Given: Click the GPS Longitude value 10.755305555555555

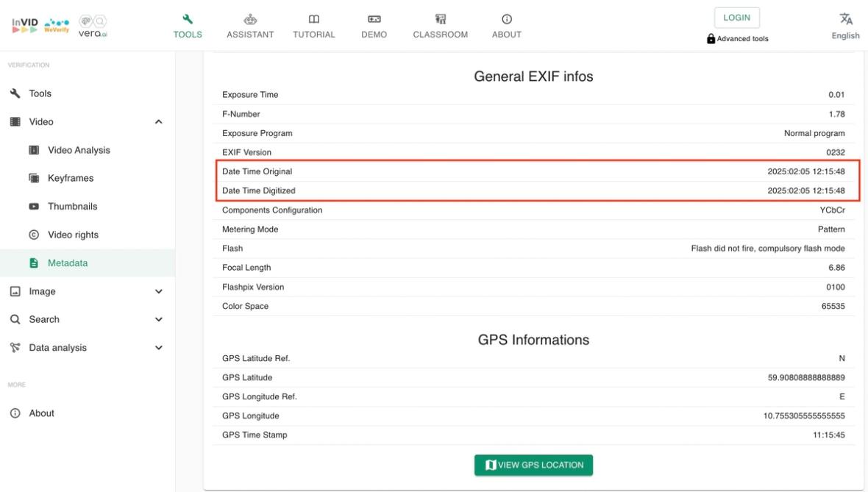Looking at the screenshot, I should click(x=804, y=416).
